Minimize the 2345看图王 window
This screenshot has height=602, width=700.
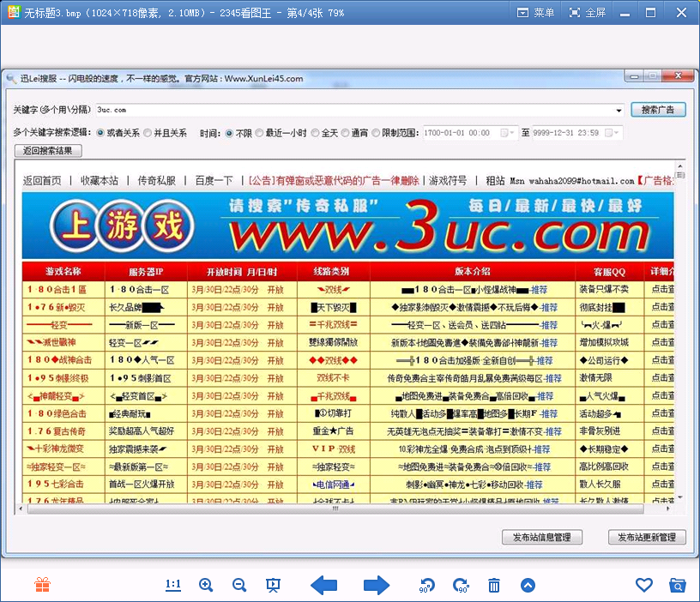tap(625, 13)
